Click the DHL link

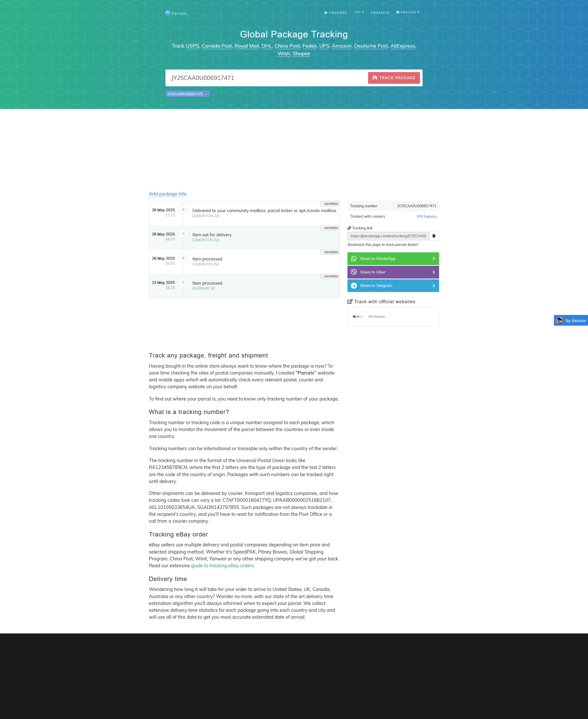pos(266,46)
